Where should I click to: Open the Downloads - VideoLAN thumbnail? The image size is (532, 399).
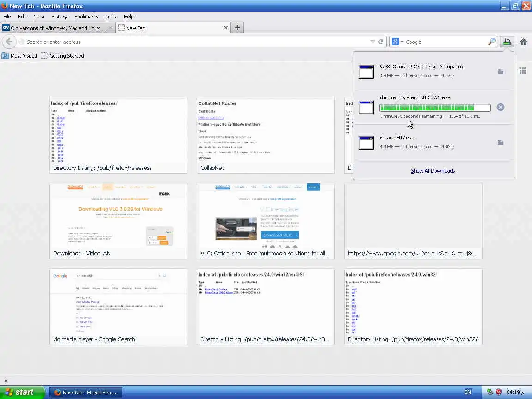click(x=118, y=221)
